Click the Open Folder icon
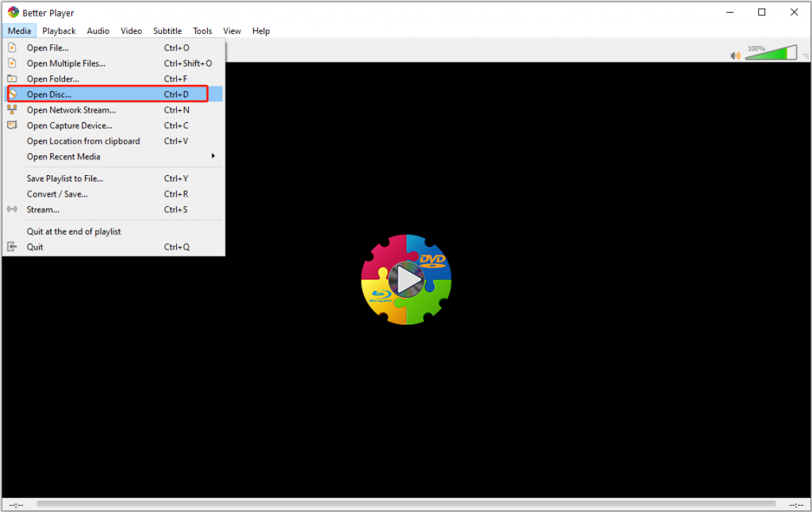Viewport: 812px width, 512px height. [12, 79]
